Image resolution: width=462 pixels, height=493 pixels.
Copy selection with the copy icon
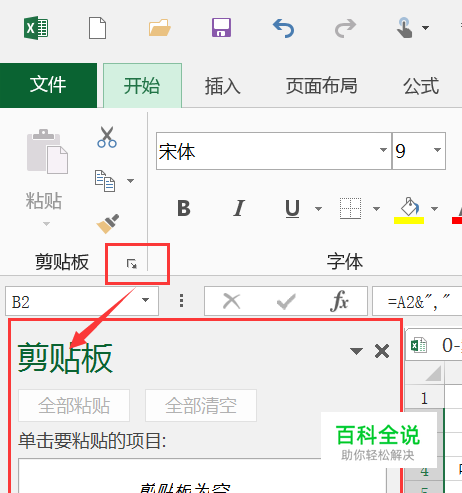pos(105,181)
